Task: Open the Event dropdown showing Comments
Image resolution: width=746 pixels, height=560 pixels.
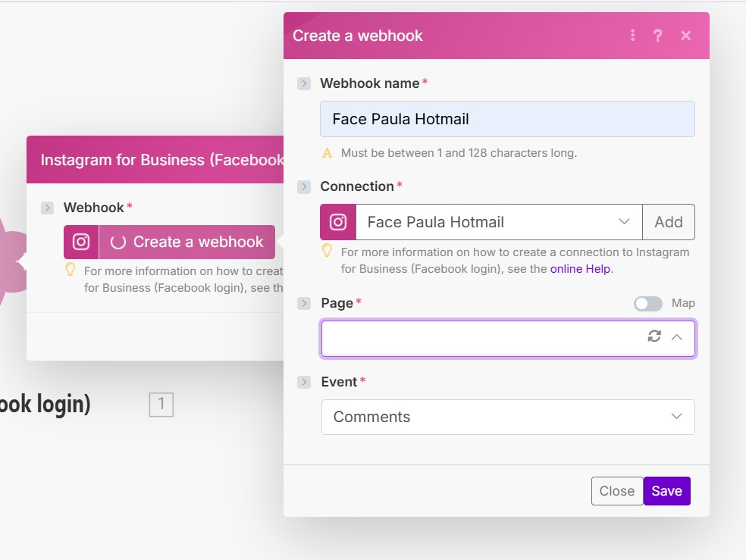Action: pyautogui.click(x=508, y=417)
